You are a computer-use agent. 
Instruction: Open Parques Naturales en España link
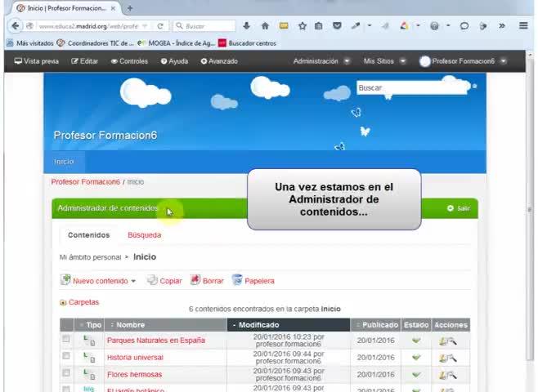pos(156,341)
